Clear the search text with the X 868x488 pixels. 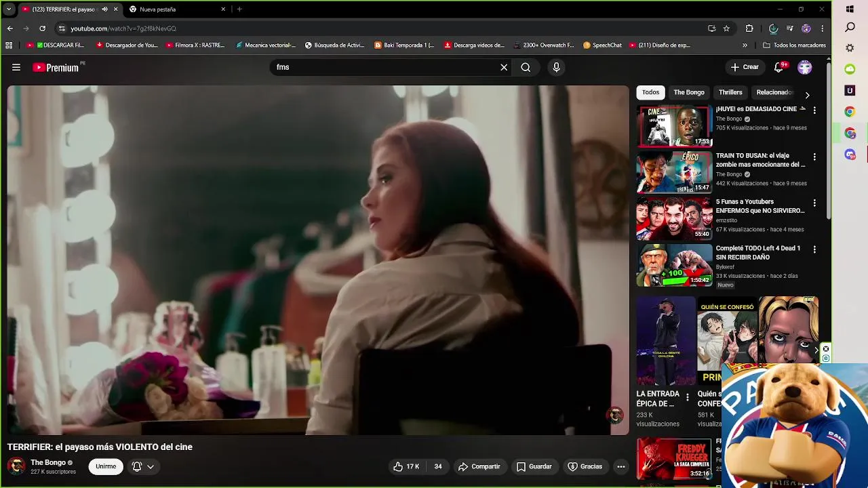click(504, 67)
